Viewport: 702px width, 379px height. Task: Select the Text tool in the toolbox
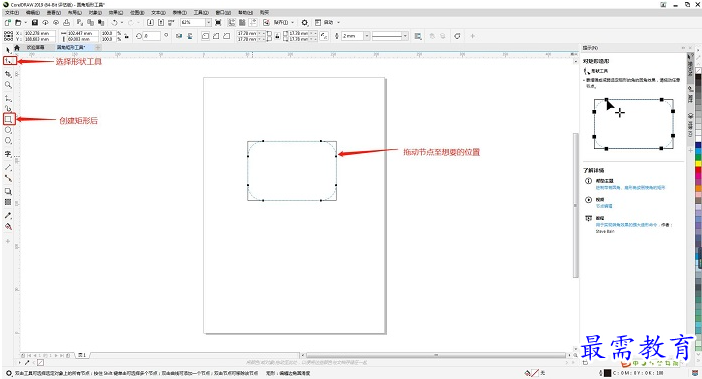pos(8,154)
